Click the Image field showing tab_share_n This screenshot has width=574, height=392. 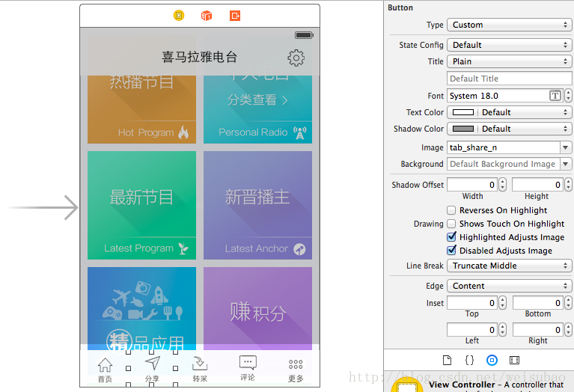tap(504, 147)
